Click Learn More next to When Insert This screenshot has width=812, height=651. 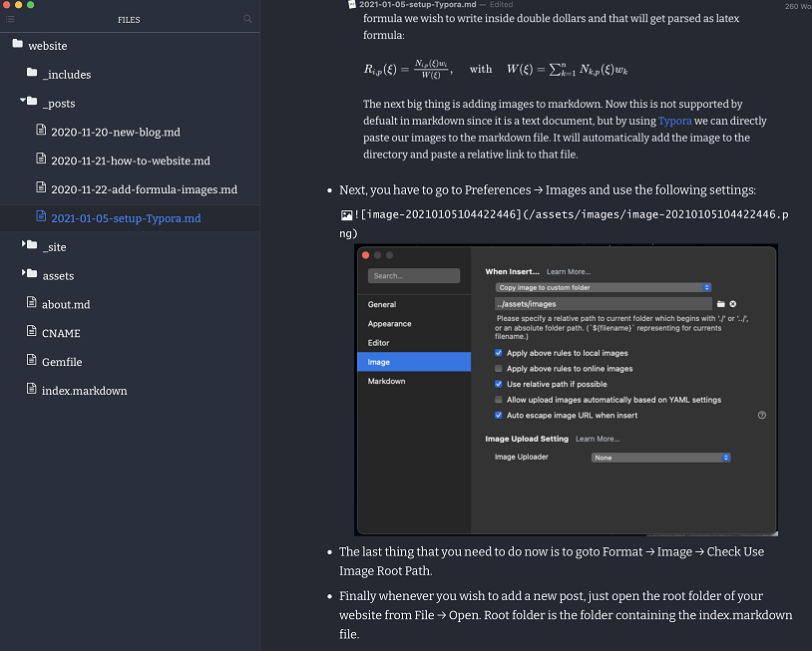[x=568, y=271]
